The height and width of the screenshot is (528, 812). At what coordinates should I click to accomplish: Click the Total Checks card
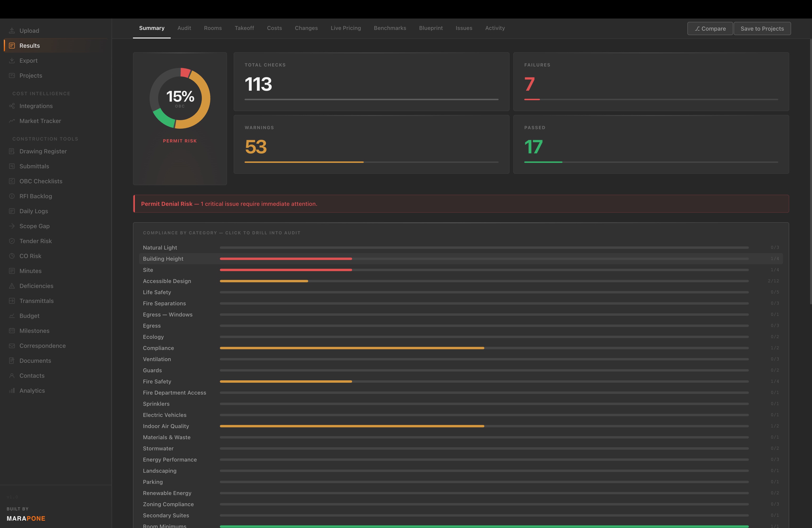[371, 82]
